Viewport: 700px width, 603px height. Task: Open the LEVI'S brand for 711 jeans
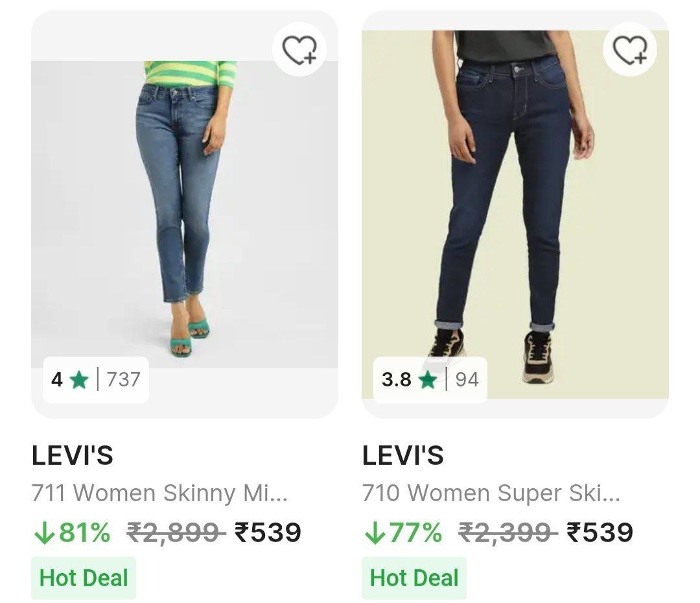click(73, 456)
